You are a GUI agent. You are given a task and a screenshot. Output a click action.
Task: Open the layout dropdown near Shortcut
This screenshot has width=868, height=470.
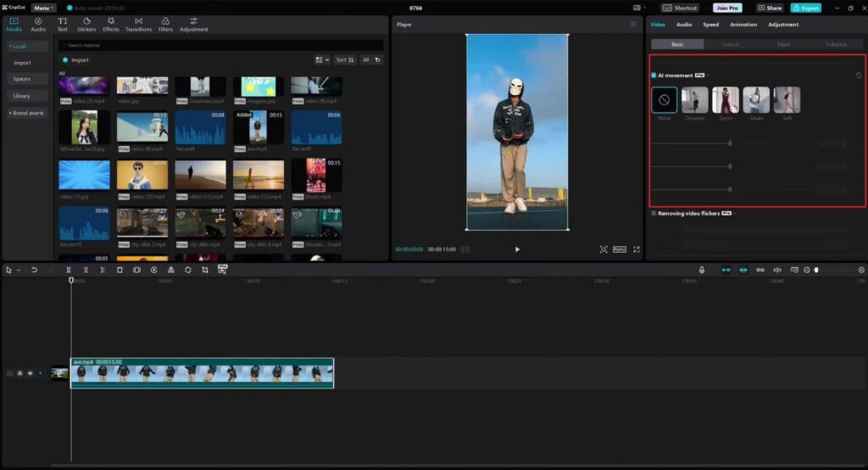pyautogui.click(x=639, y=8)
